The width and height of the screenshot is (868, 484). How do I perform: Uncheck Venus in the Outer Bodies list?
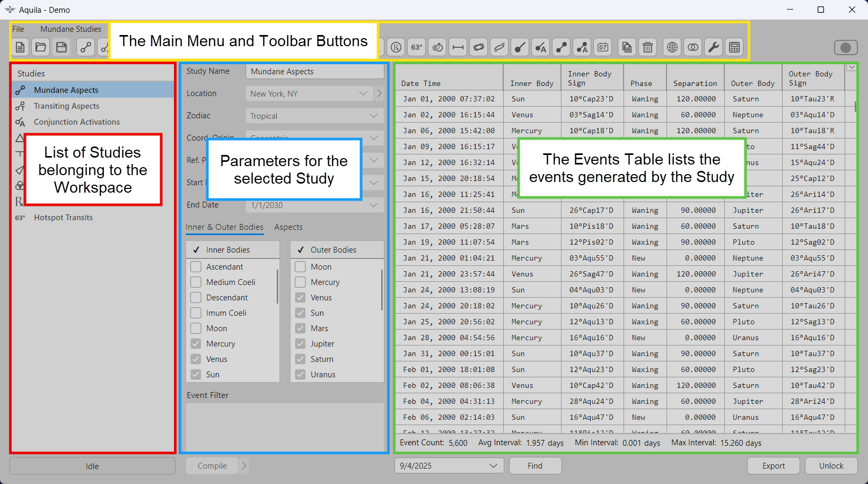click(x=301, y=298)
